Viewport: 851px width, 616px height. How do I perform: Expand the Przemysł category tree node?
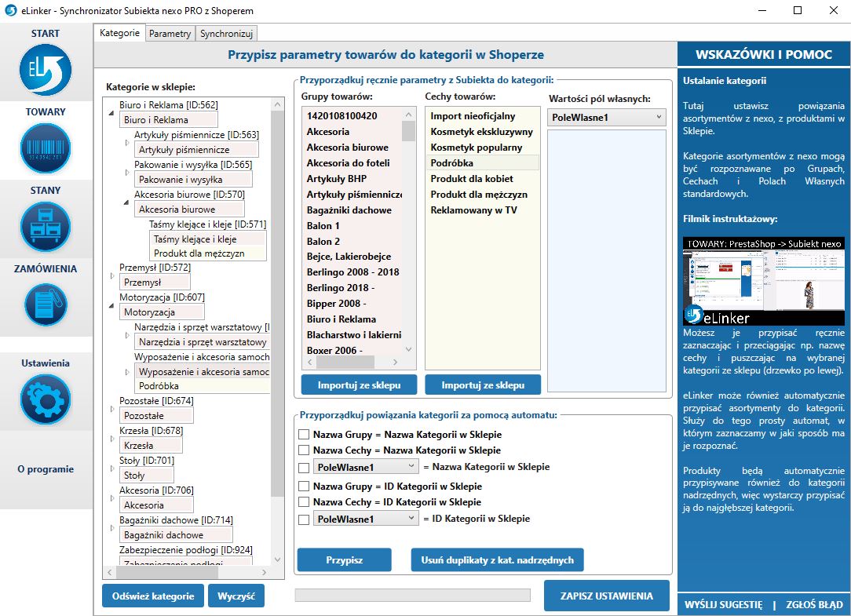[111, 275]
